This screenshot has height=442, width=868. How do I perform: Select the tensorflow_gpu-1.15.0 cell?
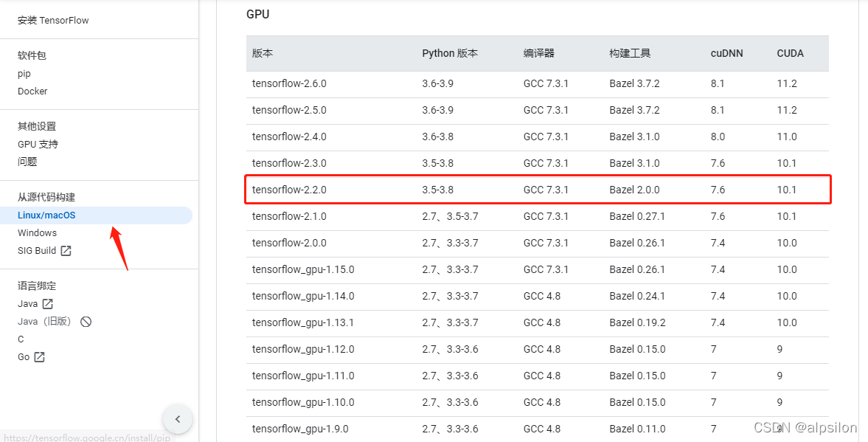click(303, 270)
